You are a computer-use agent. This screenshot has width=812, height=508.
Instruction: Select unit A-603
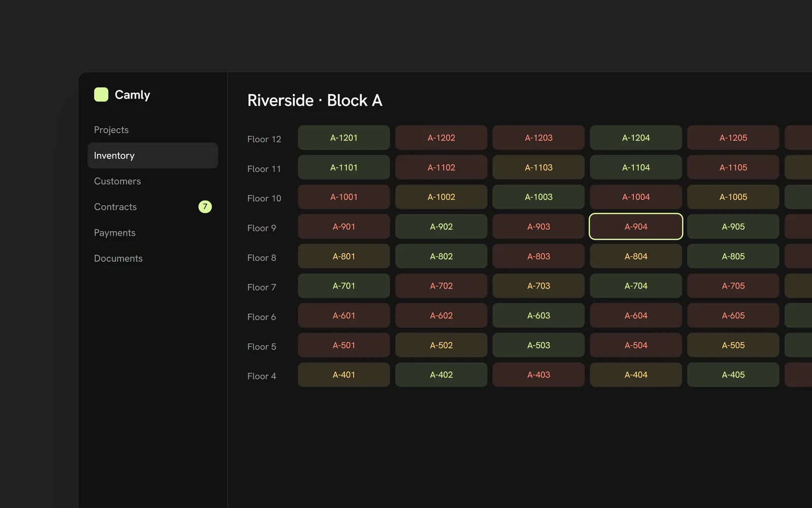tap(538, 315)
